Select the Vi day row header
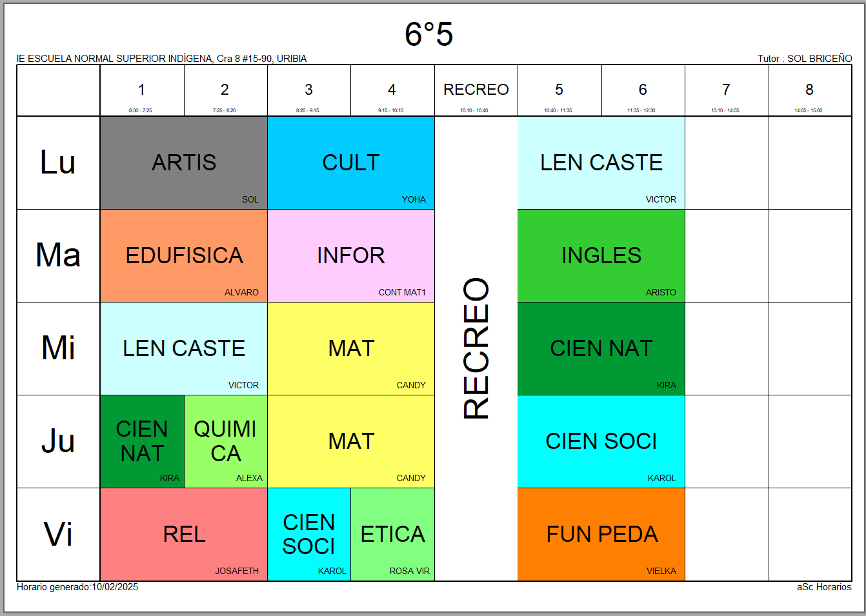The height and width of the screenshot is (616, 866). [x=58, y=534]
